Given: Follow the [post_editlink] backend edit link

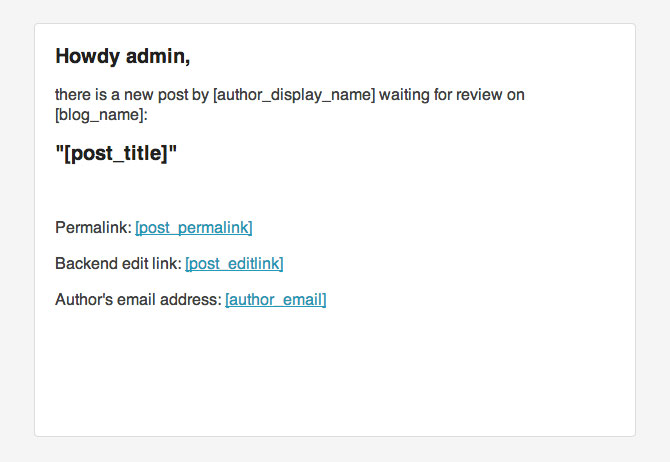Looking at the screenshot, I should click(x=234, y=264).
